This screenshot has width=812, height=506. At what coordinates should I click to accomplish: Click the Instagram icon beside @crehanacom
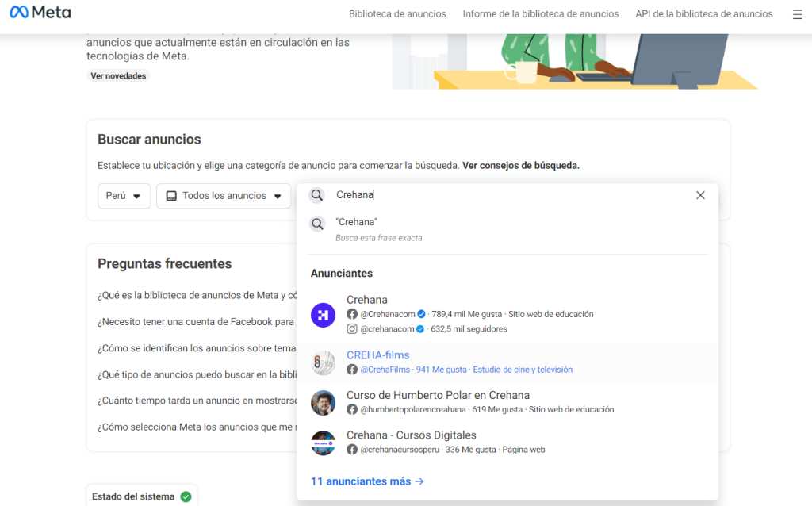point(352,329)
